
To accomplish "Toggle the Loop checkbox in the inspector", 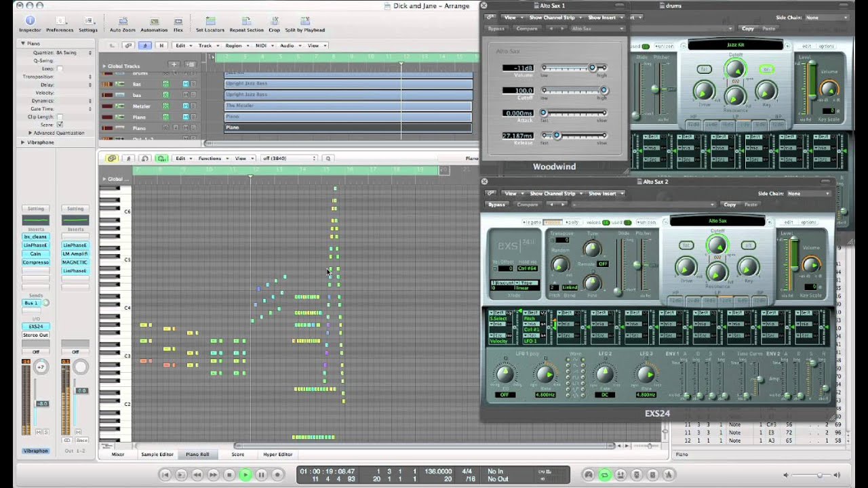I will point(60,68).
